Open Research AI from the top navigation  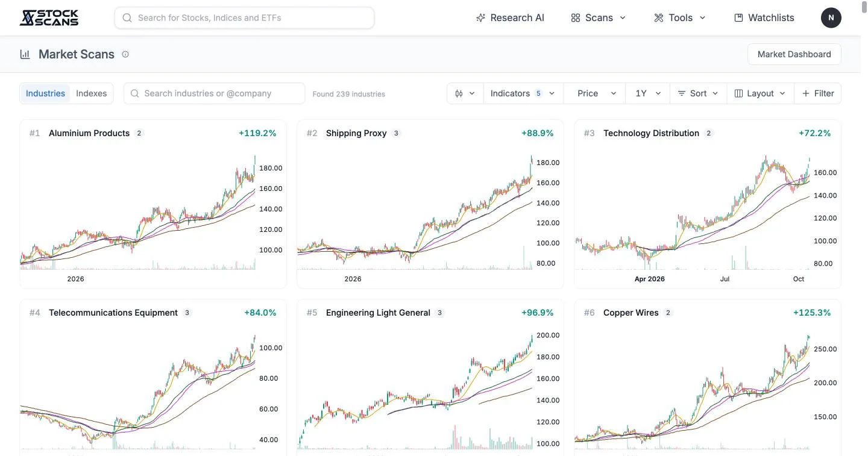pyautogui.click(x=510, y=17)
